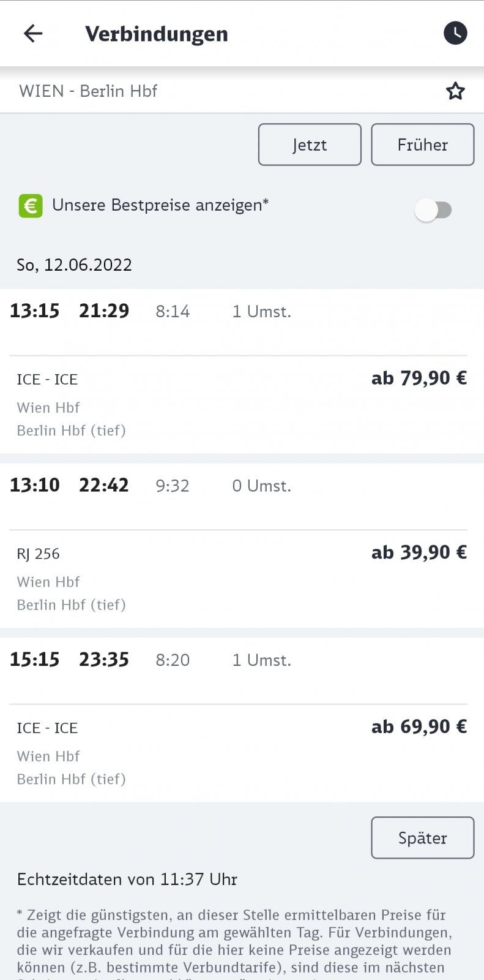This screenshot has width=484, height=980.
Task: Select the ab 69,90 € price
Action: coord(419,726)
